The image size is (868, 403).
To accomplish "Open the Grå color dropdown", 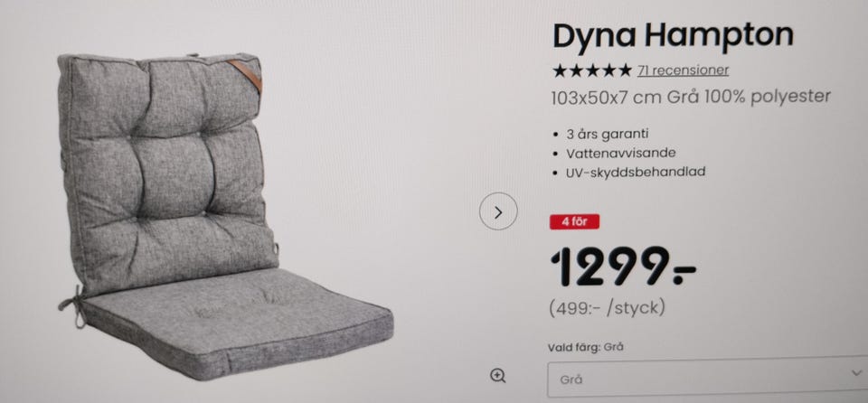I will coord(707,380).
